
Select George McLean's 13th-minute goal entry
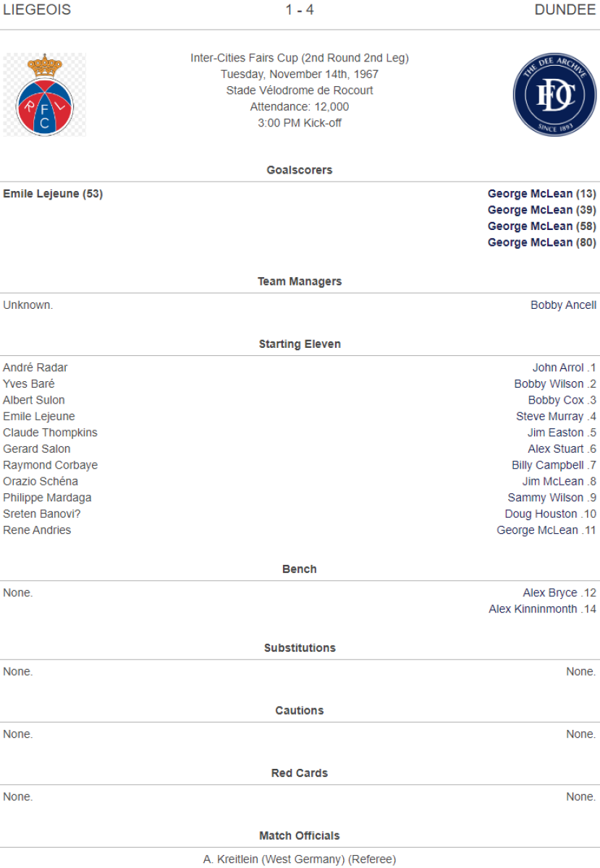coord(541,194)
